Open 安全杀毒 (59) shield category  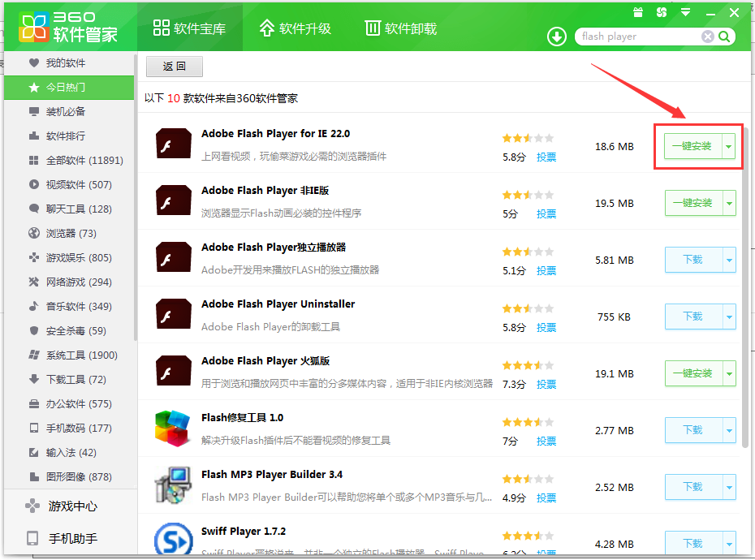point(69,331)
